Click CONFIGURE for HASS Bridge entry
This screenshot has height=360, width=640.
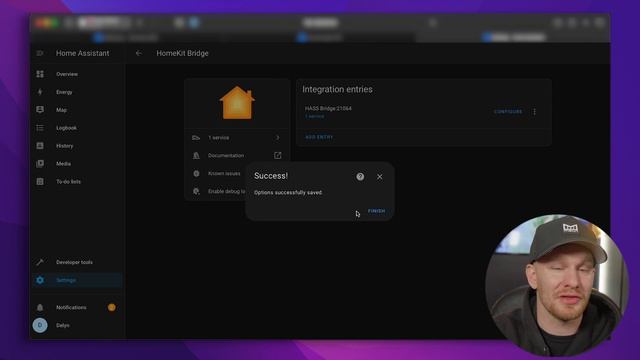click(508, 111)
